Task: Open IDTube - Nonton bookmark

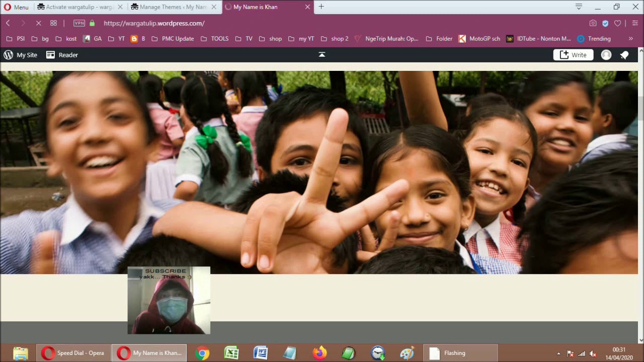Action: (538, 39)
